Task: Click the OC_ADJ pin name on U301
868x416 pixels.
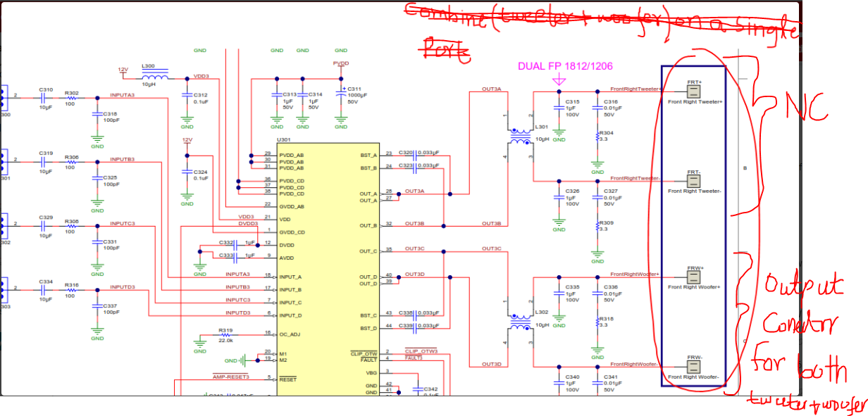Action: [x=291, y=334]
